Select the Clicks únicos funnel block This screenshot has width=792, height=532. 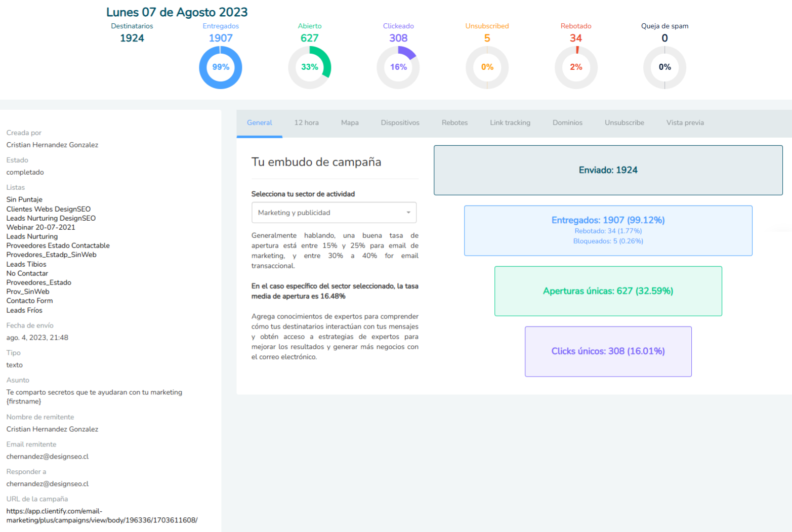[x=608, y=351]
